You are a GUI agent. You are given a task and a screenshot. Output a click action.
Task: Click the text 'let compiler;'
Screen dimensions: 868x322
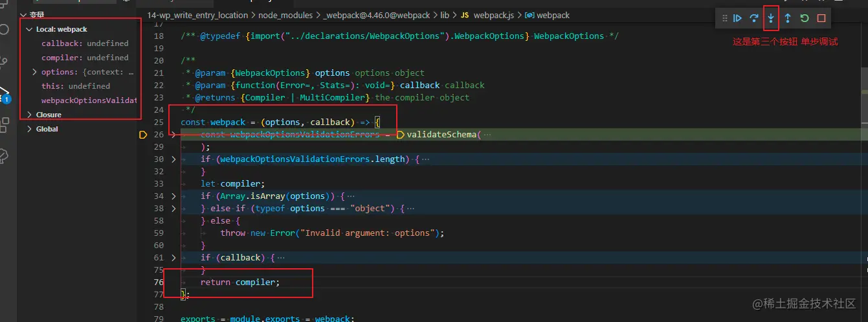coord(233,184)
